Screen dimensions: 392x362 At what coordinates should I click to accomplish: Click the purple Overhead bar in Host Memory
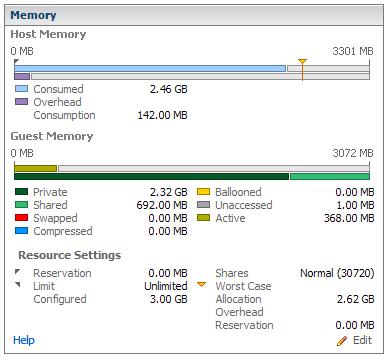pos(22,76)
